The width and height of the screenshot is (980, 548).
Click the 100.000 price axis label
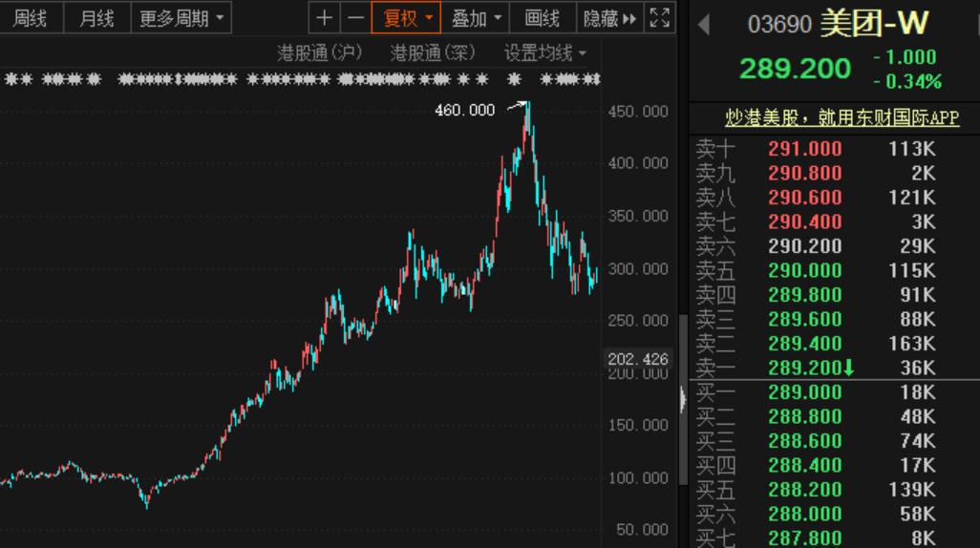[x=637, y=478]
